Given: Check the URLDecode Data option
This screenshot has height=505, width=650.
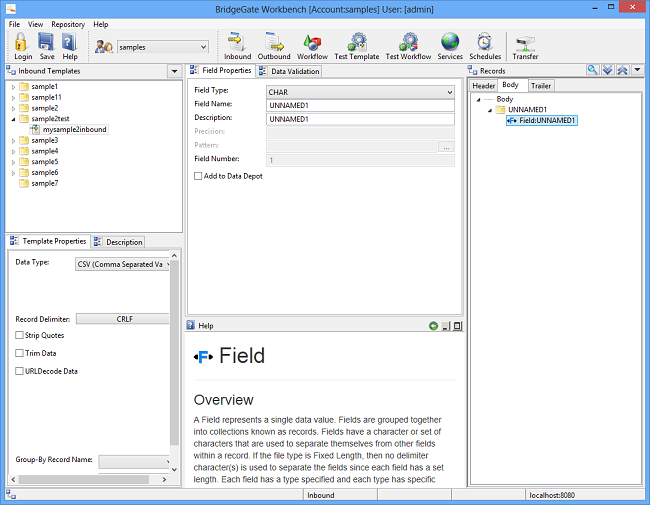Looking at the screenshot, I should (x=19, y=371).
